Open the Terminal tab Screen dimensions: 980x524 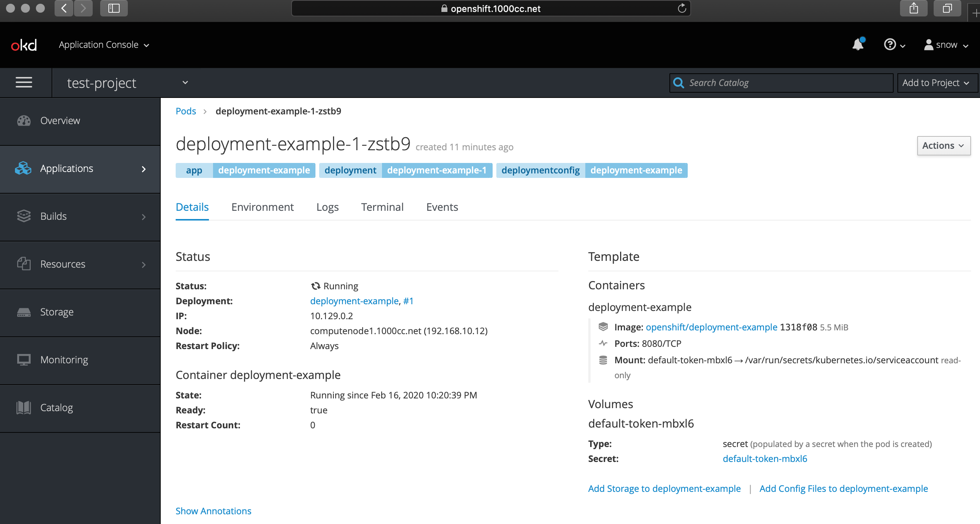pyautogui.click(x=382, y=207)
